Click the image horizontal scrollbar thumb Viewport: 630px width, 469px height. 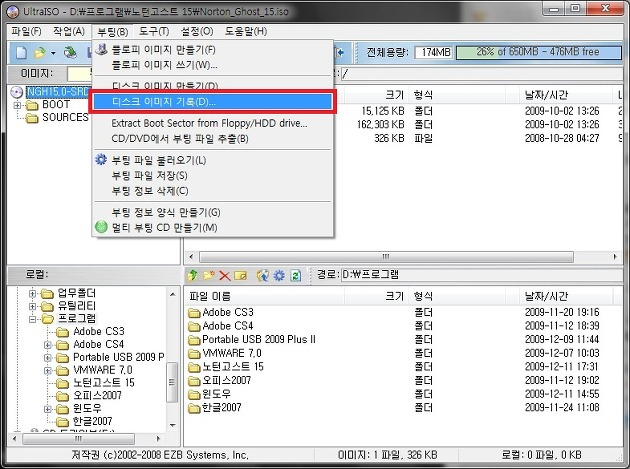(386, 257)
